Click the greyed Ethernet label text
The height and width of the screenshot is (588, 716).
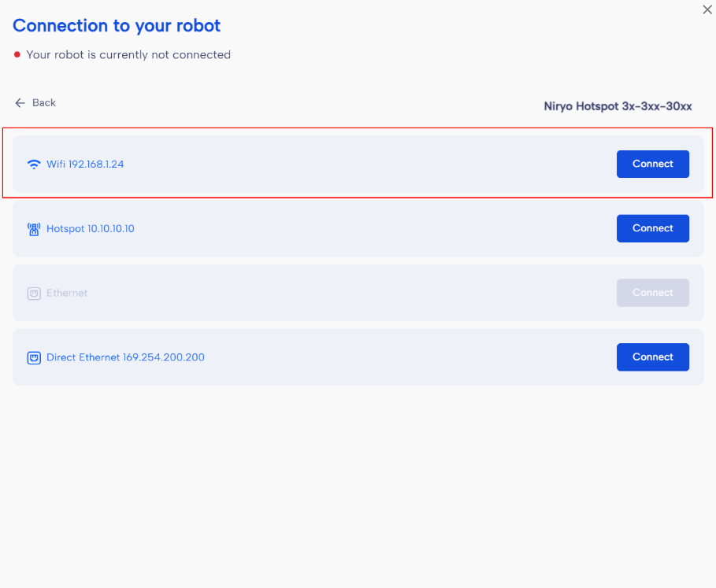pos(67,293)
